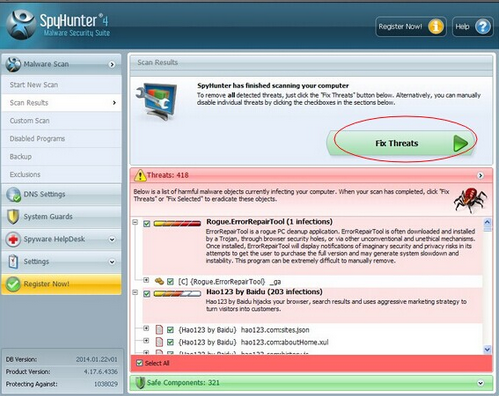Collapse the Rogue.ErrorRepairTool threat group
Screen dimensions: 500x396
click(x=135, y=222)
